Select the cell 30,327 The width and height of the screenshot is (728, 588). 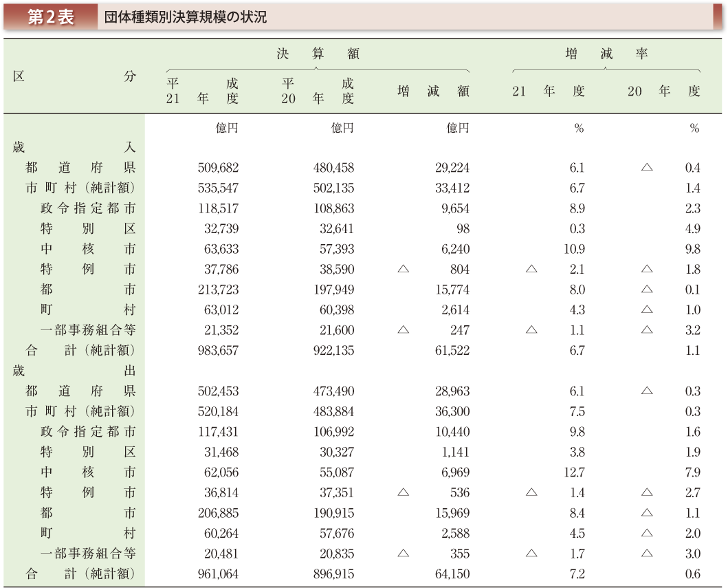point(337,452)
